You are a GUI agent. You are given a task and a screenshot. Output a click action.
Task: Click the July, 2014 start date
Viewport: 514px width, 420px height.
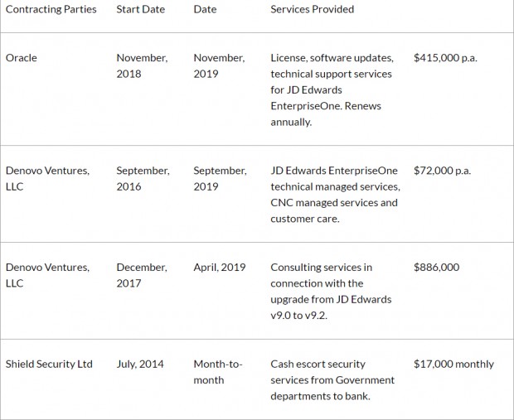pyautogui.click(x=140, y=364)
